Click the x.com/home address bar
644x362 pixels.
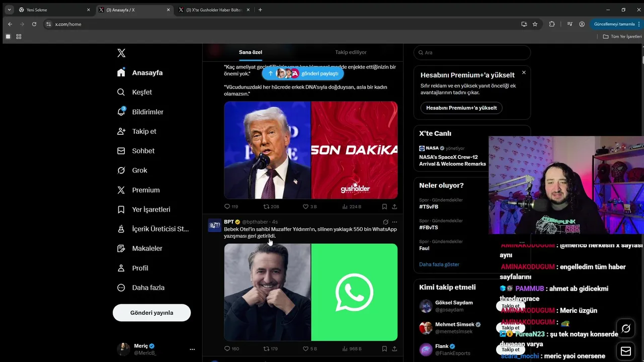[x=282, y=24]
